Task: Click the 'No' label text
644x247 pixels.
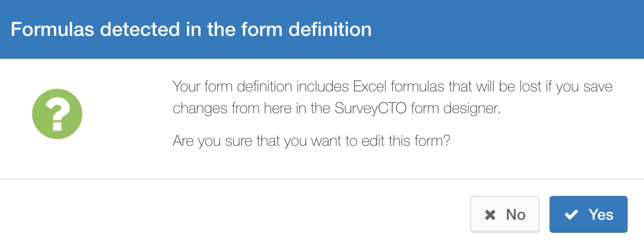Action: click(x=516, y=214)
